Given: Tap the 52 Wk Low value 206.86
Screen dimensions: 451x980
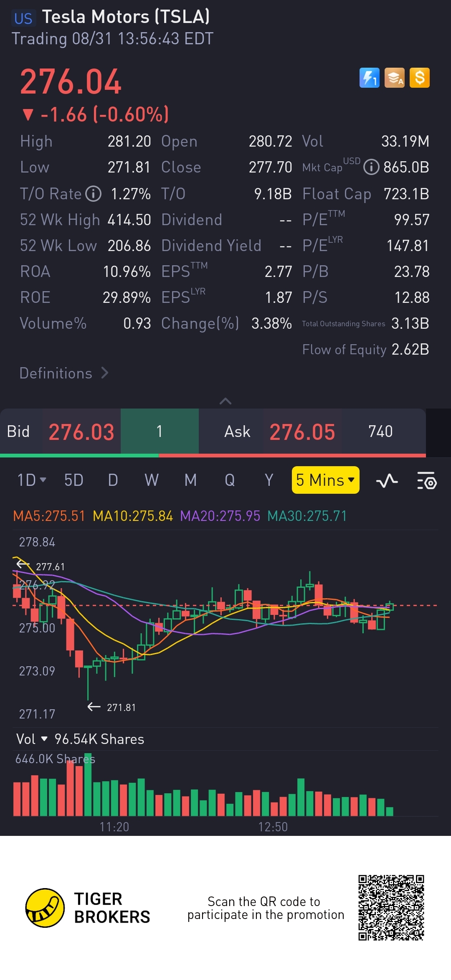Looking at the screenshot, I should pyautogui.click(x=129, y=246).
